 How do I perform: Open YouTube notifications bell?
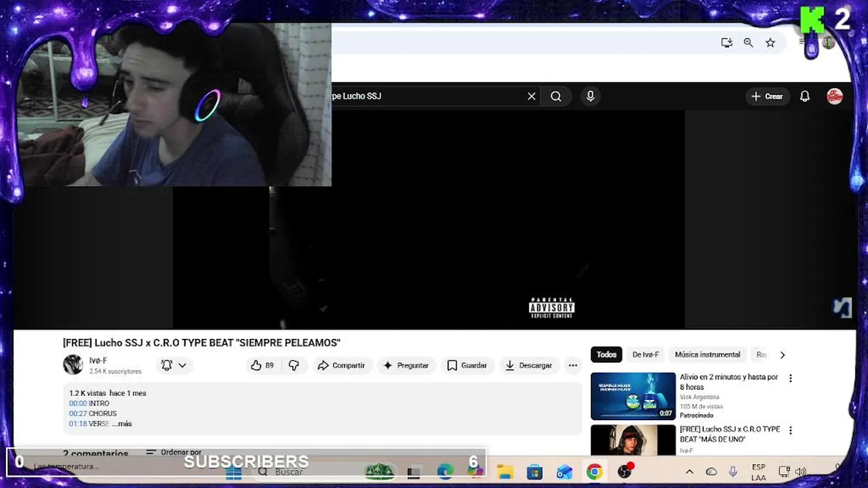point(805,96)
